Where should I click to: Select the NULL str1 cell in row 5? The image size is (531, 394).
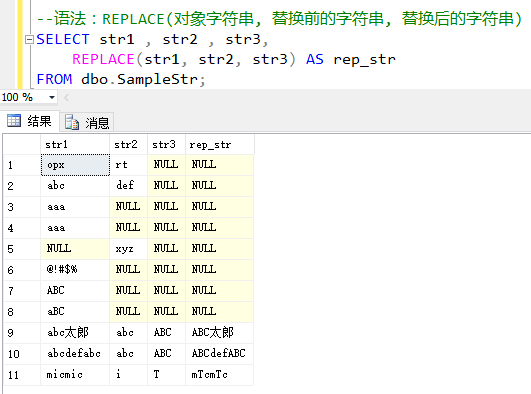(75, 249)
